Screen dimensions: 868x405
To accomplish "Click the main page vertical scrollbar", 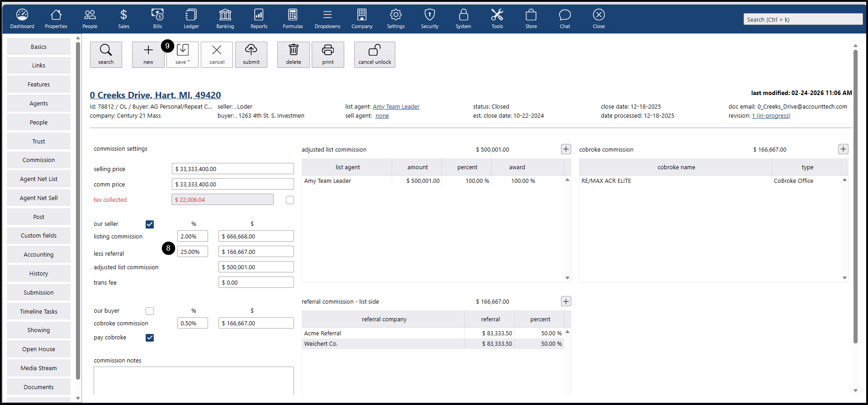I will [x=855, y=195].
